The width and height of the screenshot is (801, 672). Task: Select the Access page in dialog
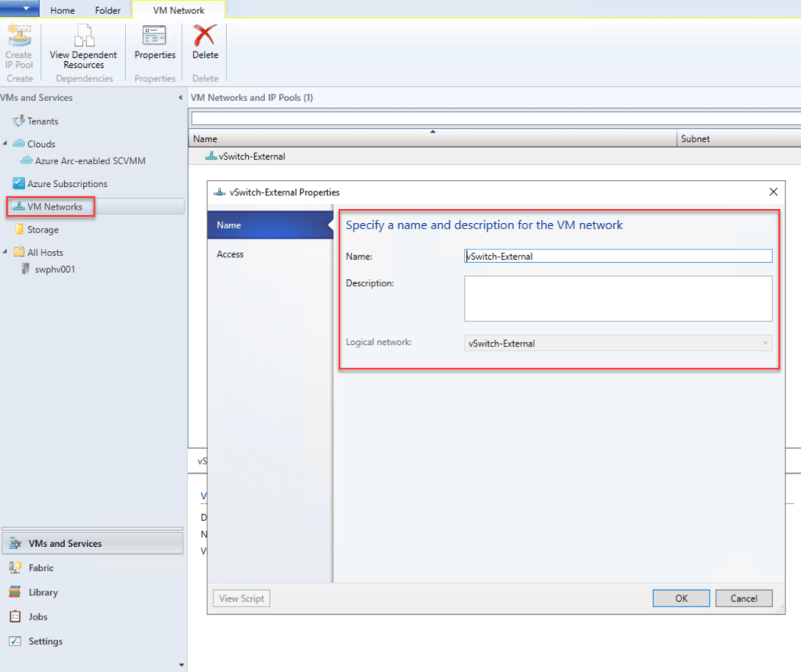(x=230, y=254)
